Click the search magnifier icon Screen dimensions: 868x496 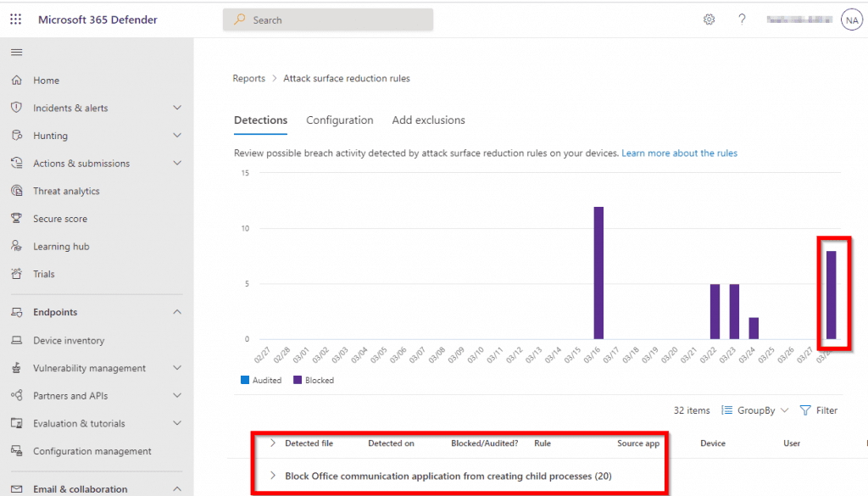click(x=240, y=20)
